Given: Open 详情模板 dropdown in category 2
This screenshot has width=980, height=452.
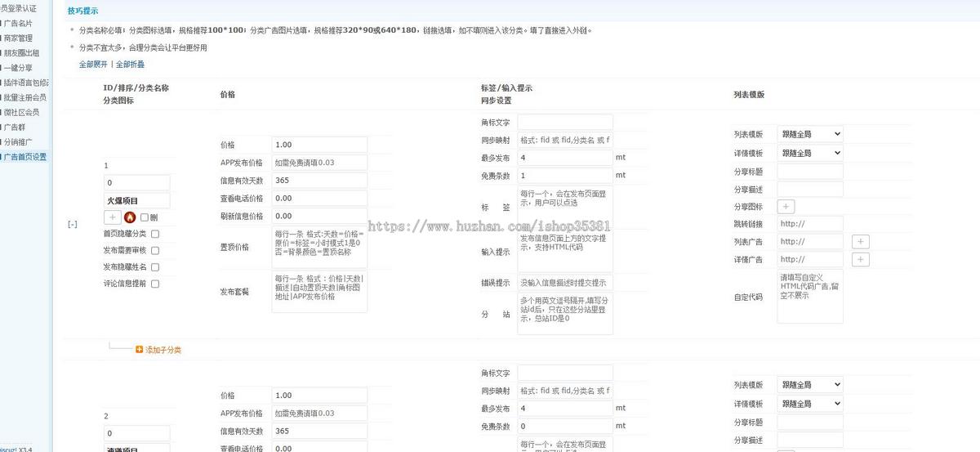Looking at the screenshot, I should tap(809, 404).
